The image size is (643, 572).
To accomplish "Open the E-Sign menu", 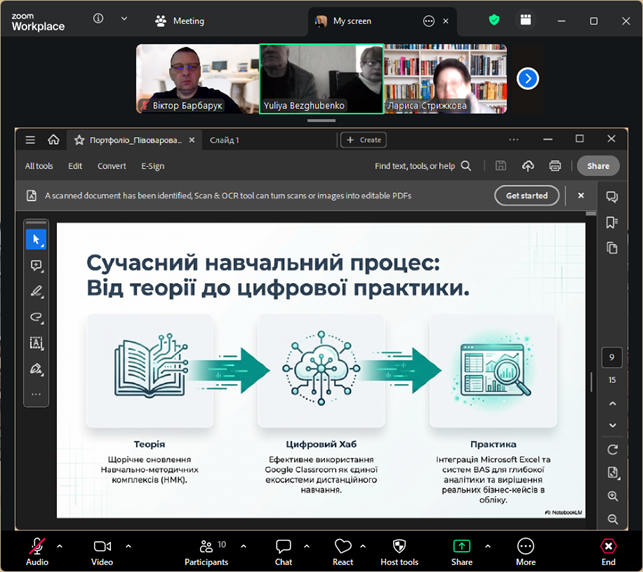I will coord(153,166).
